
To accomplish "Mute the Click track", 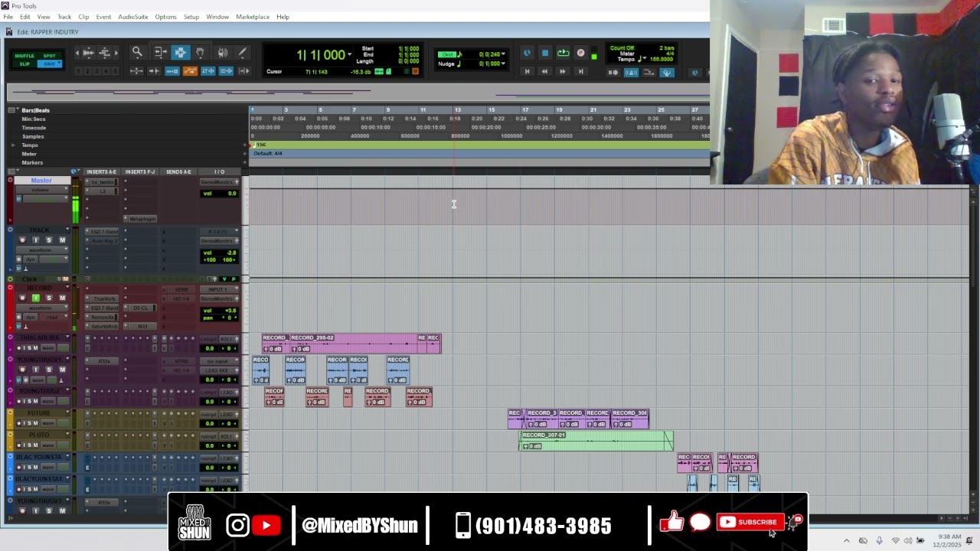I will (65, 279).
